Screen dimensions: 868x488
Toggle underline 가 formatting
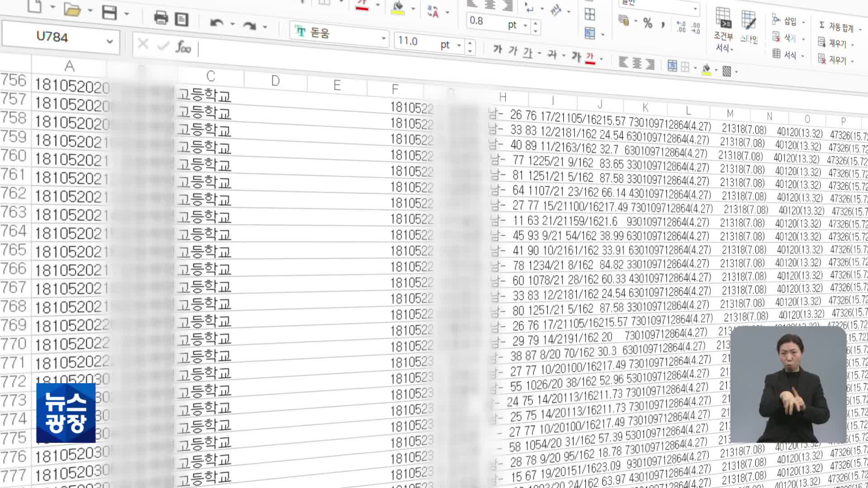[528, 52]
